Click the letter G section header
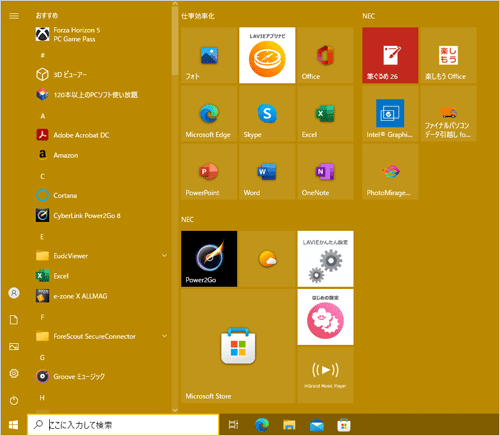Screen dimensions: 500x436 [42, 357]
